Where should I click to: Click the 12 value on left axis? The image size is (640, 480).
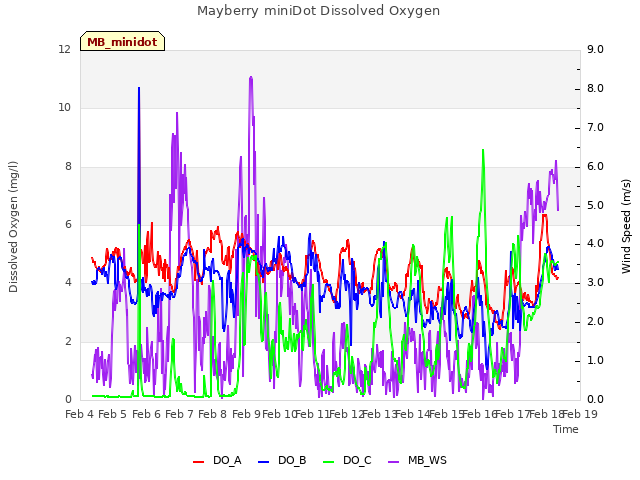pos(64,49)
